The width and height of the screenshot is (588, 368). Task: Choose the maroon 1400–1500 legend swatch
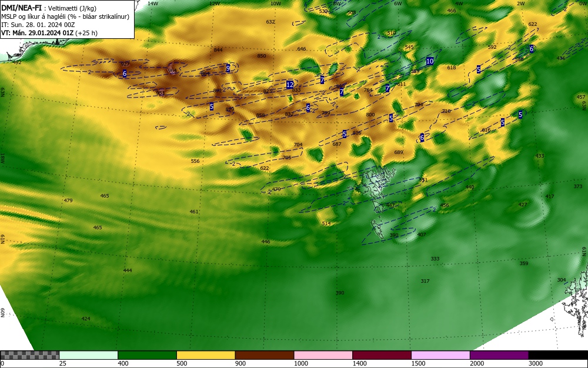382,355
